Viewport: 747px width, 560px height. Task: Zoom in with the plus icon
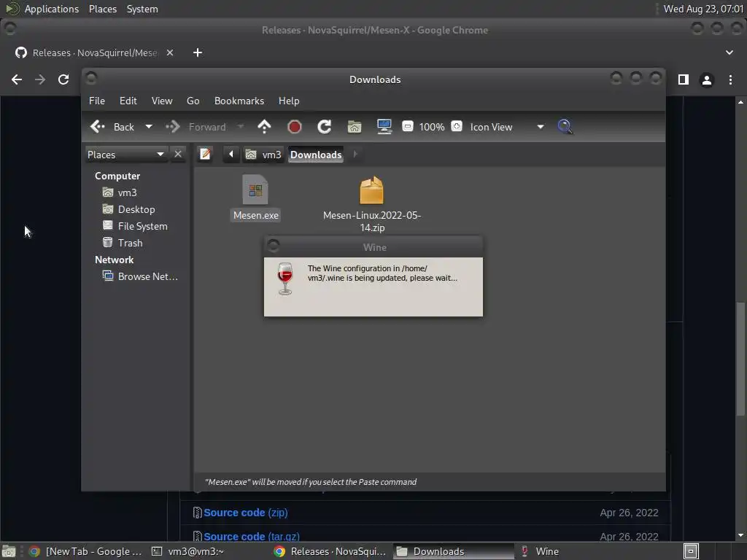point(457,126)
